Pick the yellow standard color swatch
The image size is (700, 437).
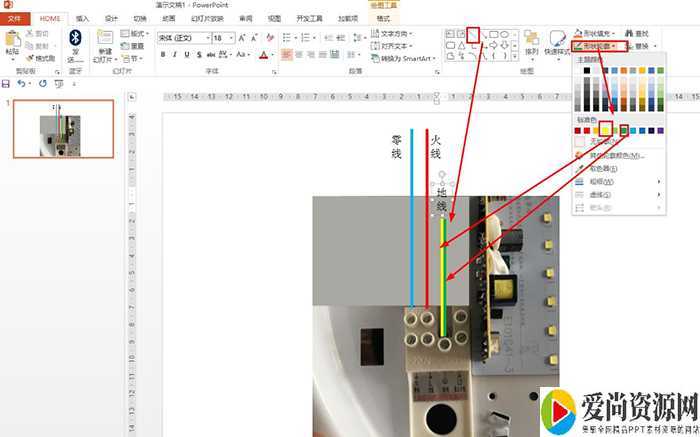(606, 130)
